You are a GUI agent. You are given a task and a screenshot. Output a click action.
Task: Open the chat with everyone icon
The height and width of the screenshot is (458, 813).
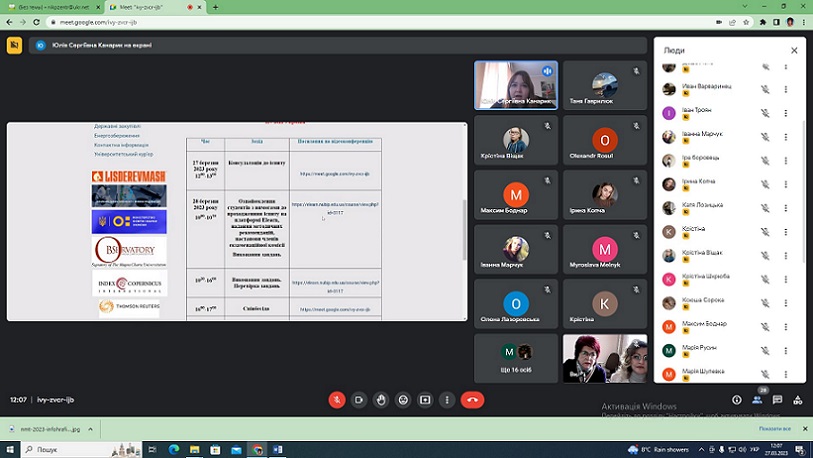(x=777, y=400)
